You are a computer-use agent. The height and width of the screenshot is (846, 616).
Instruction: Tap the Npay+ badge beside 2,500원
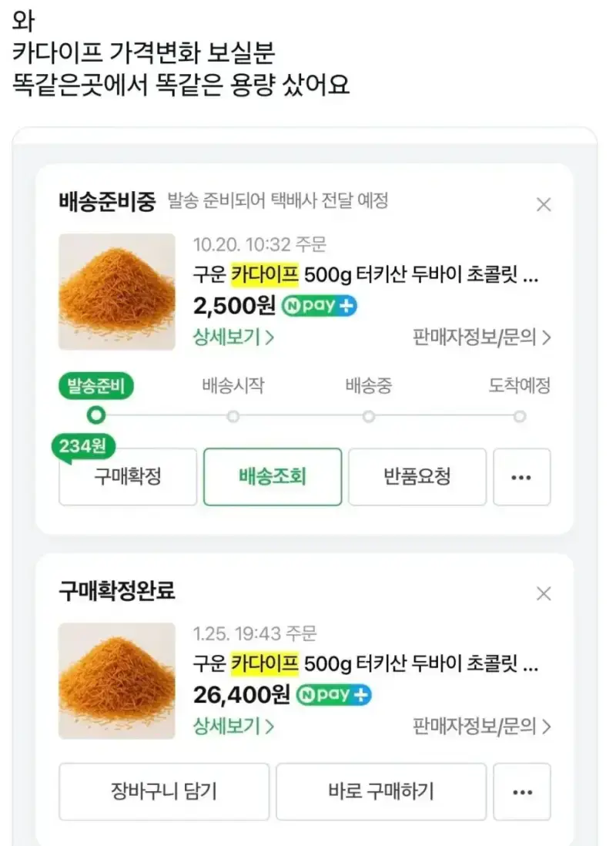320,306
